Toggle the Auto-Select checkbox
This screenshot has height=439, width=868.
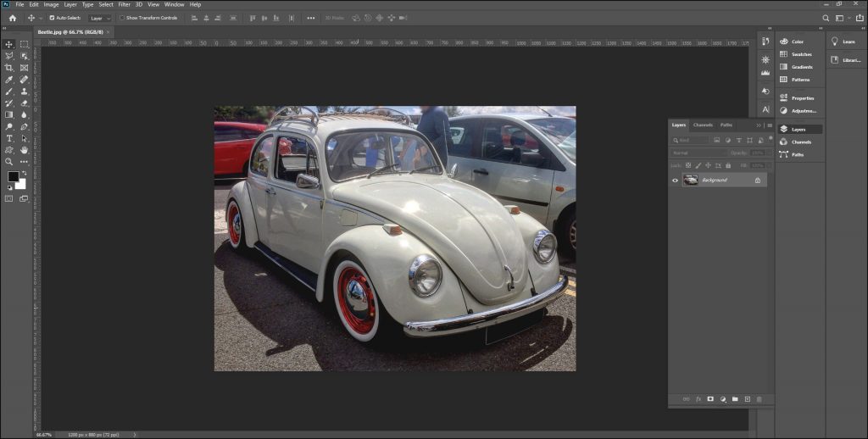[x=52, y=18]
